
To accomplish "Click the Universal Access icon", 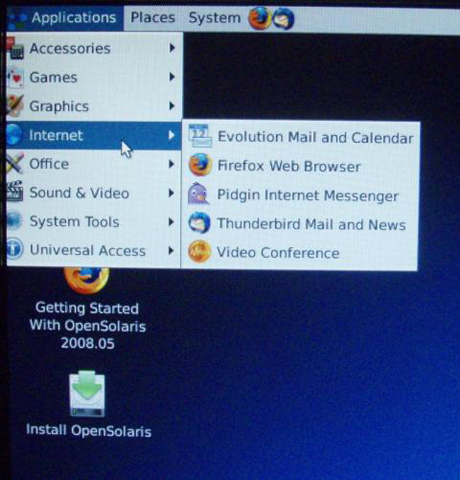I will [x=15, y=249].
